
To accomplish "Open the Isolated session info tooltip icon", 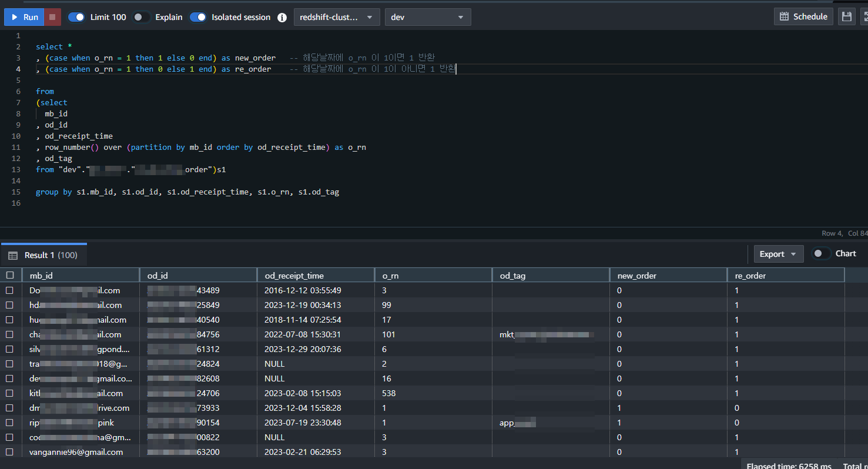I will 282,17.
